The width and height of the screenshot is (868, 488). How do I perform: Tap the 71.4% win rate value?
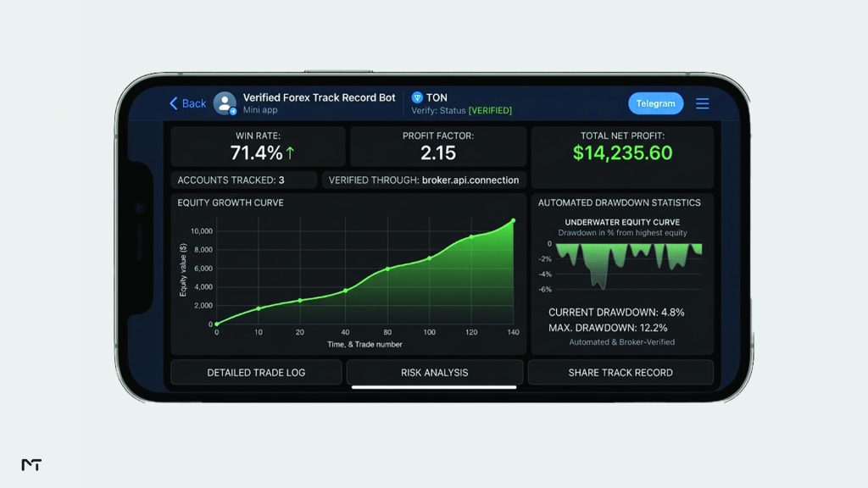(256, 152)
